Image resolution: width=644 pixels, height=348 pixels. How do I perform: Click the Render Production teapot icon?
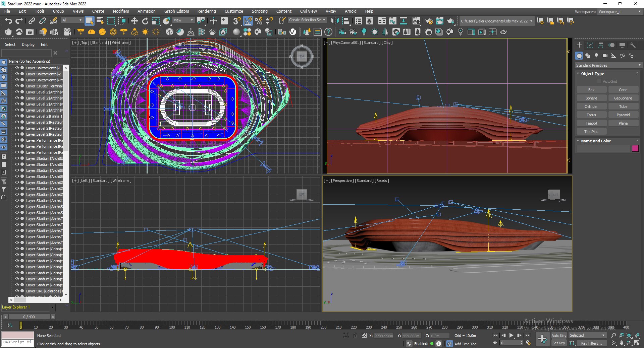450,21
